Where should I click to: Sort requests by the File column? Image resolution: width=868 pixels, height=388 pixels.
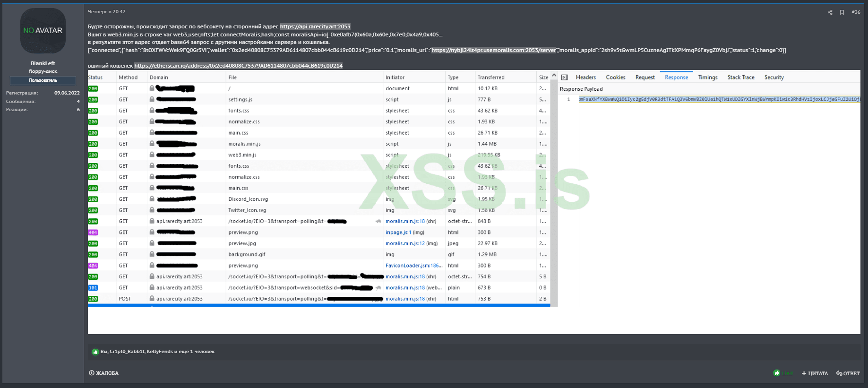[232, 78]
